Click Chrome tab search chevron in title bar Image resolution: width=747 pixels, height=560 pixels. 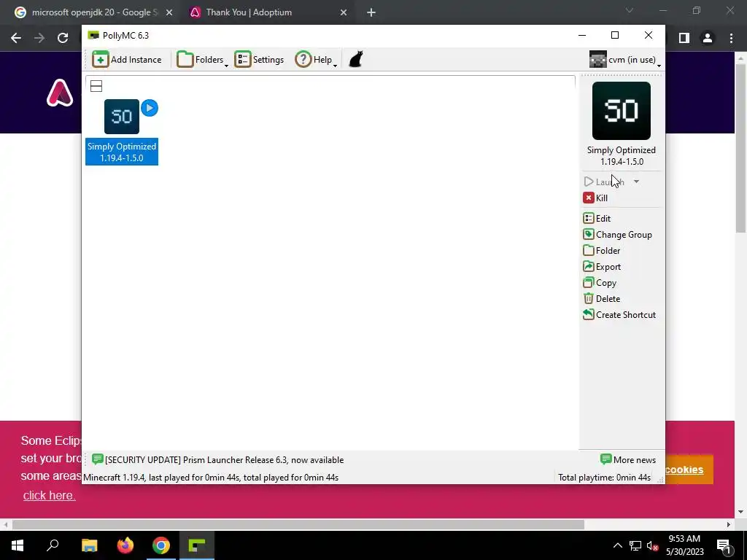tap(630, 10)
